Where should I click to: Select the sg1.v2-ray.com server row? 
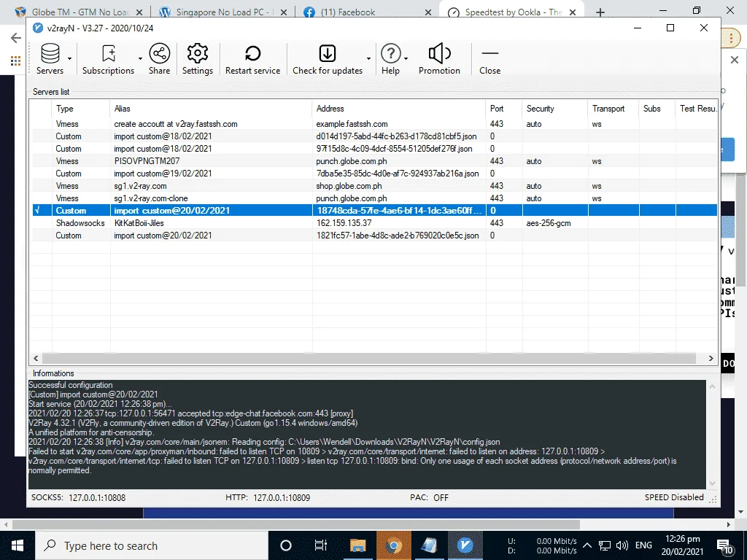374,186
